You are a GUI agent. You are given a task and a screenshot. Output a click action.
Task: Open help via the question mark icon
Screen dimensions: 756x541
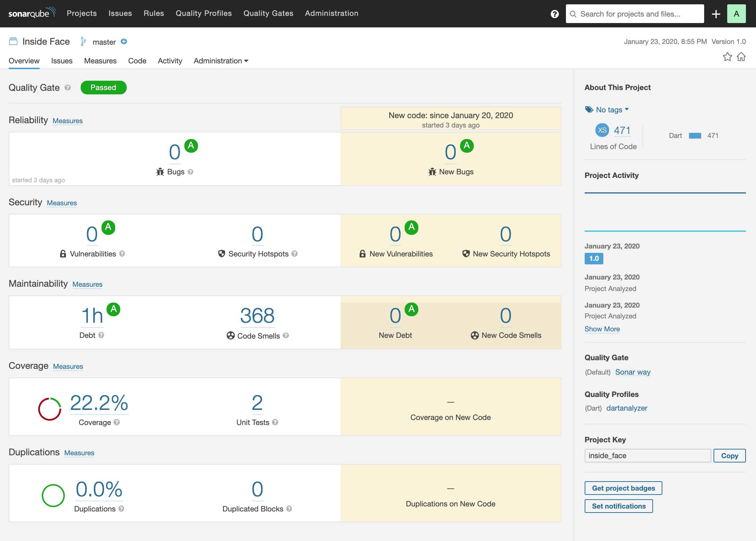point(555,14)
